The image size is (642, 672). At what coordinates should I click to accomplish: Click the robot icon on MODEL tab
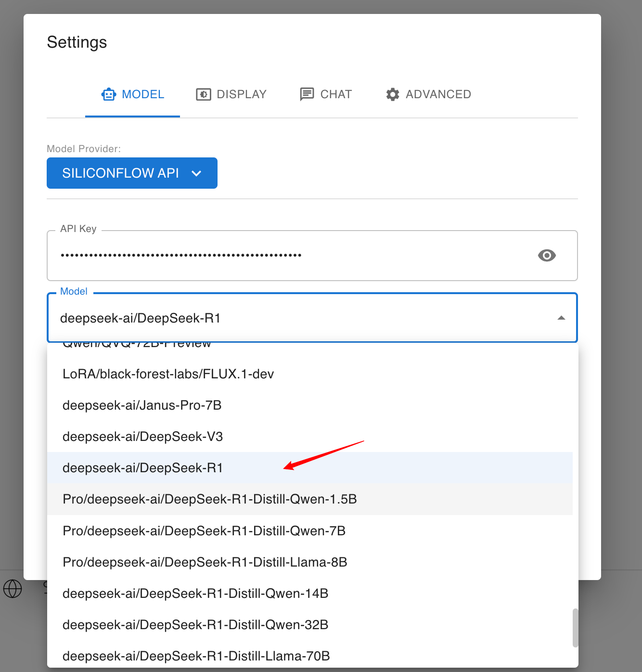(x=109, y=94)
